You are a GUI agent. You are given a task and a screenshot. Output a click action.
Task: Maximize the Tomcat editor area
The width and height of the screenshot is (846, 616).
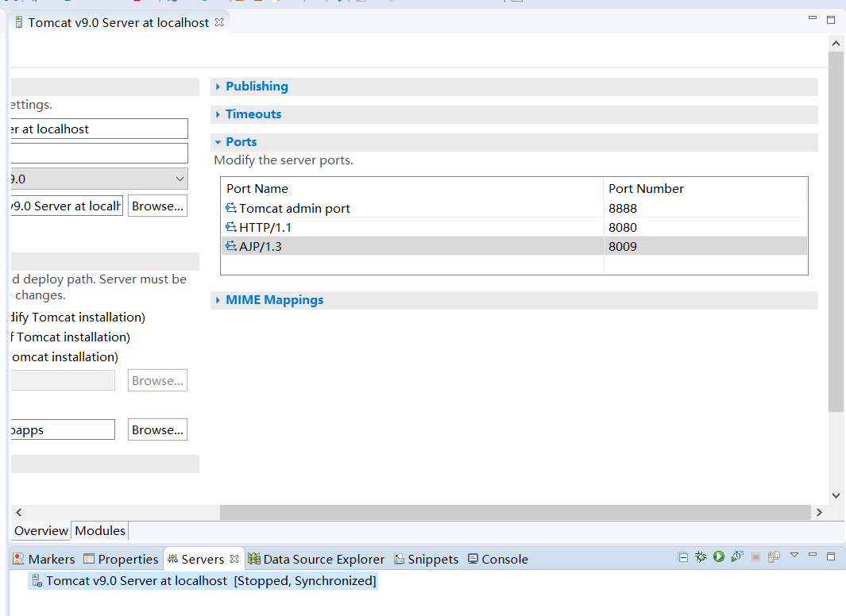pyautogui.click(x=831, y=20)
